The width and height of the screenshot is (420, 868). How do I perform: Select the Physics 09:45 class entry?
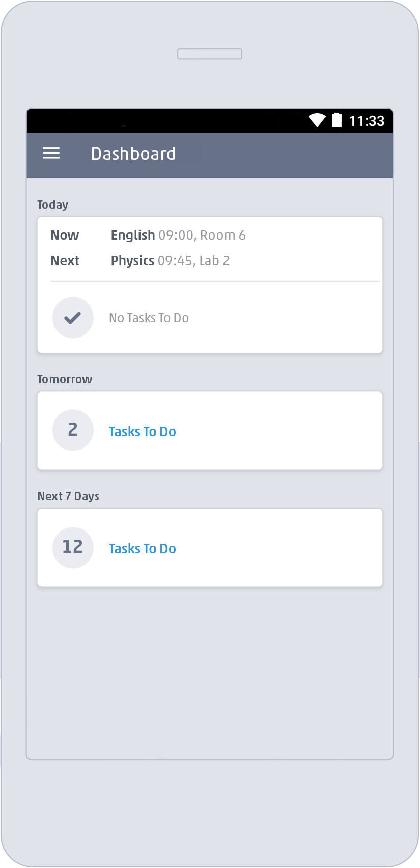point(170,260)
